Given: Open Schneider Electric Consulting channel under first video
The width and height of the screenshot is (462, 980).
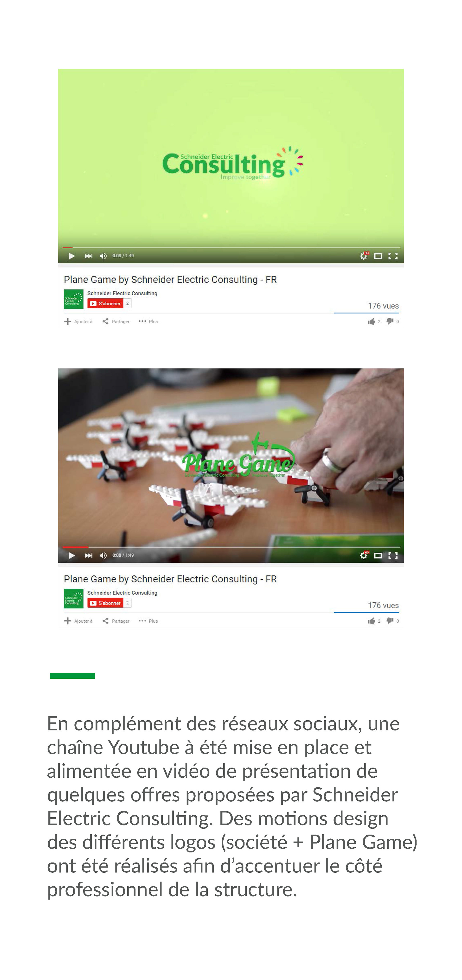Looking at the screenshot, I should click(x=122, y=293).
